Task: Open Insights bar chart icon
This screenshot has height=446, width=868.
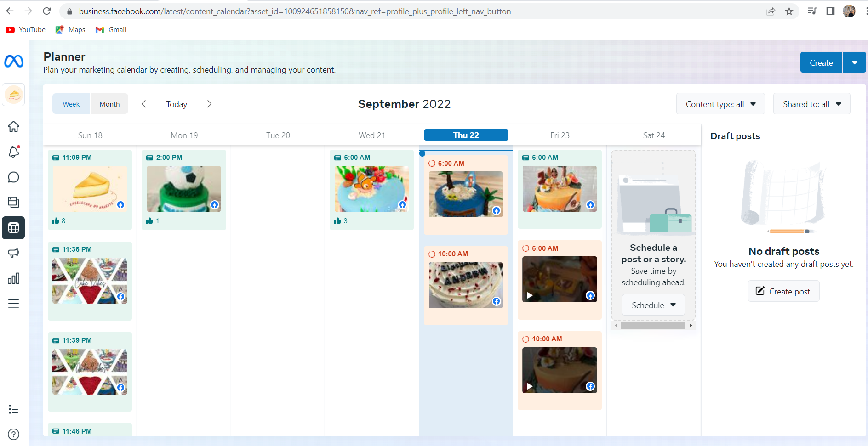Action: [x=14, y=278]
